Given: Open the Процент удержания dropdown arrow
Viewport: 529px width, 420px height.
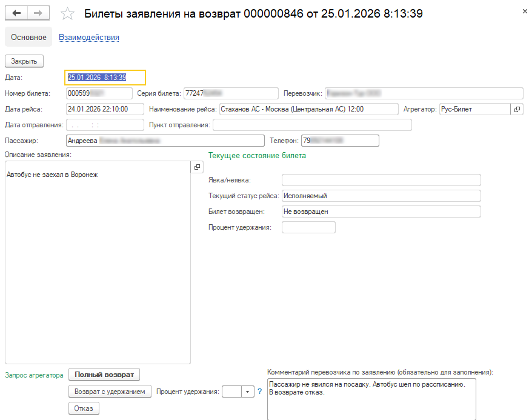Looking at the screenshot, I should pos(247,392).
